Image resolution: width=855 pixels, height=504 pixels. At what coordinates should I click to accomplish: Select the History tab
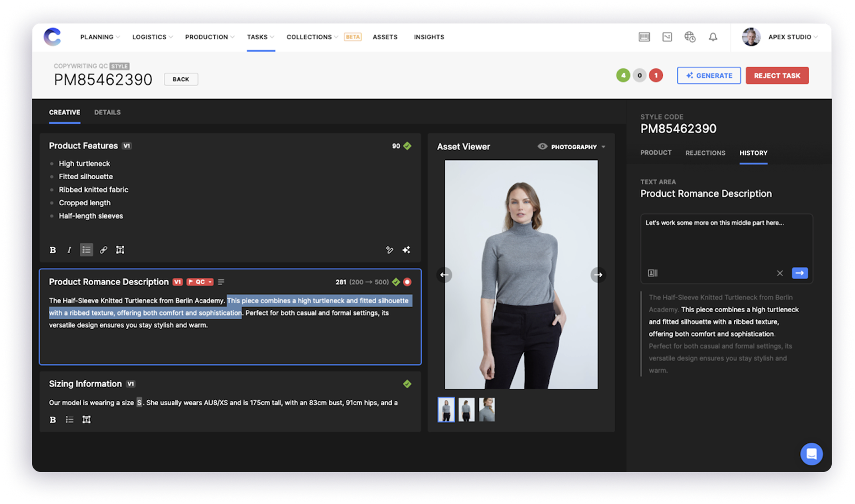click(x=754, y=153)
